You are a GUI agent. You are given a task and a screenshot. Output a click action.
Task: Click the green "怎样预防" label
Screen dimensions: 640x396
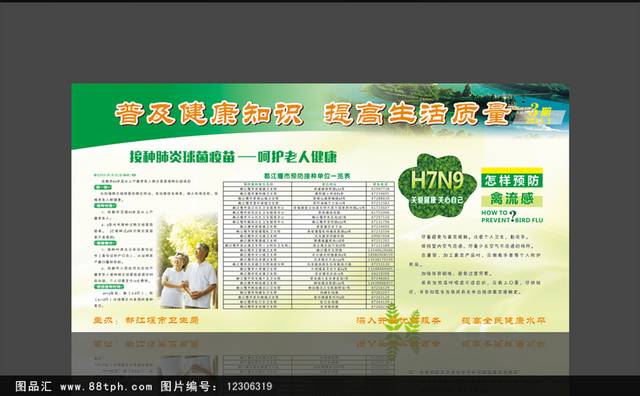(x=512, y=180)
